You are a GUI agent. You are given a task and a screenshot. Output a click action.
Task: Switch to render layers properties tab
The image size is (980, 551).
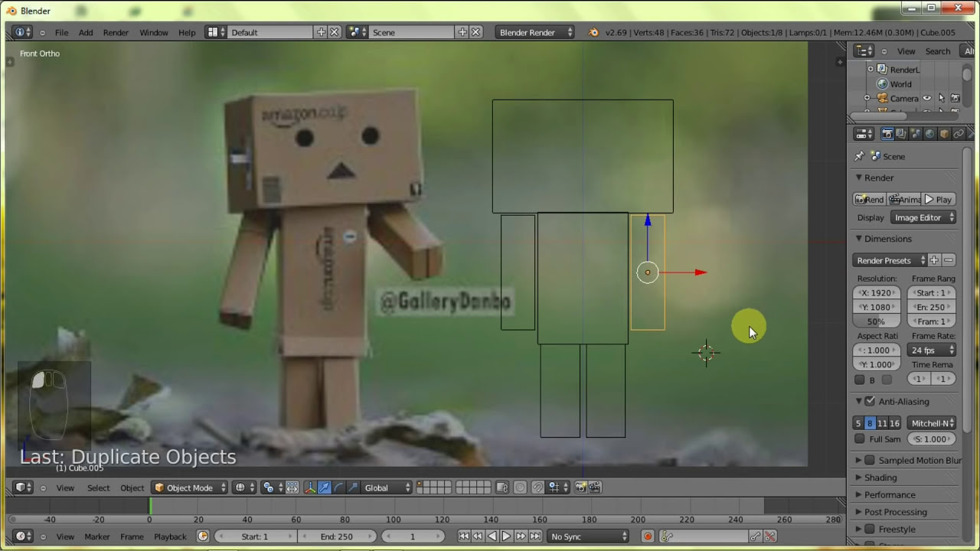(902, 134)
